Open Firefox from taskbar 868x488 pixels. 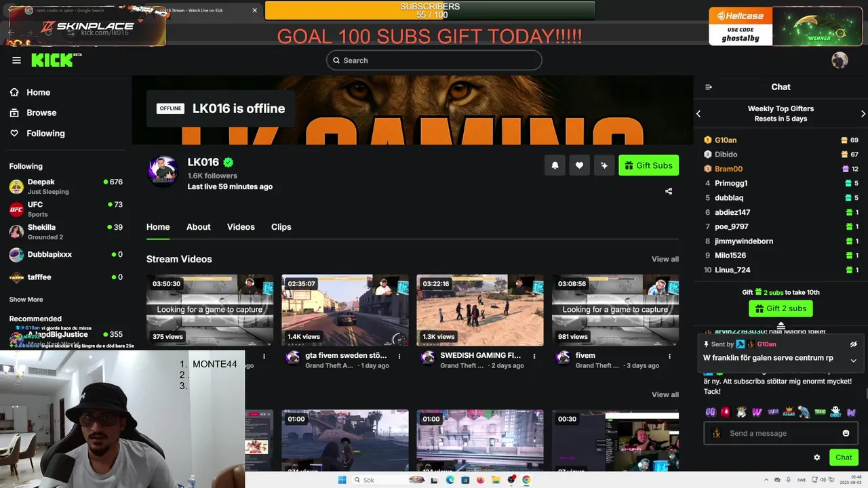point(481,480)
